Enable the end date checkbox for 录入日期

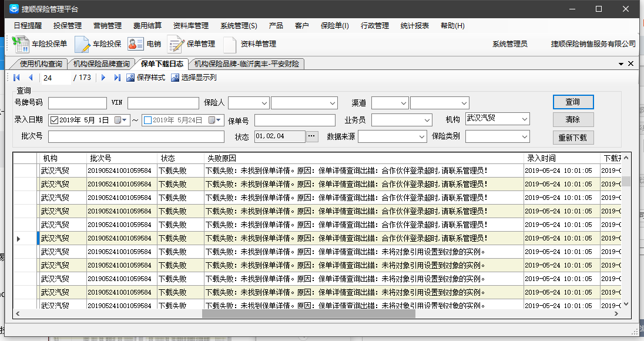click(147, 120)
